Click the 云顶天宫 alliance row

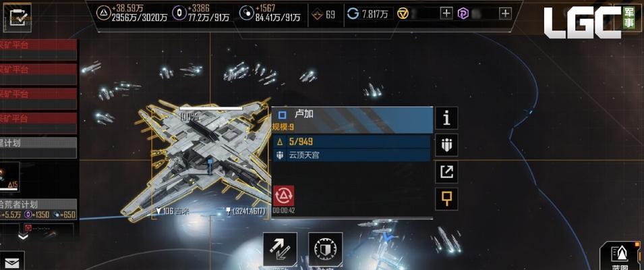tap(352, 155)
